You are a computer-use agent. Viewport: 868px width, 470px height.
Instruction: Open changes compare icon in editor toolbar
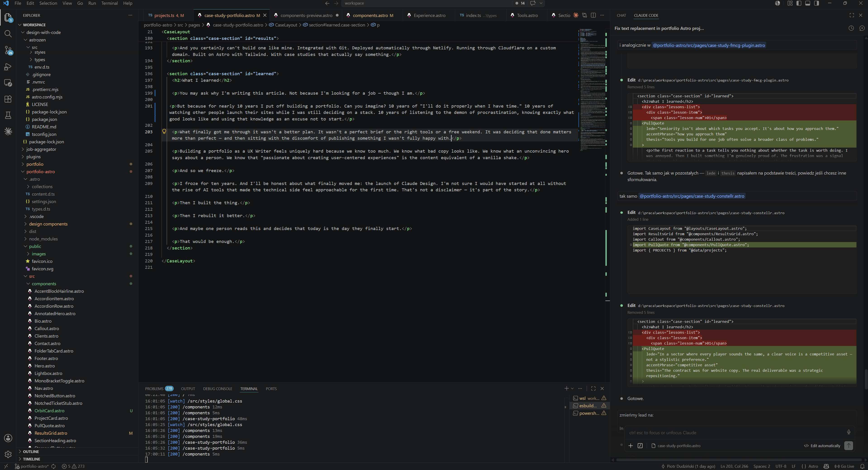(585, 15)
